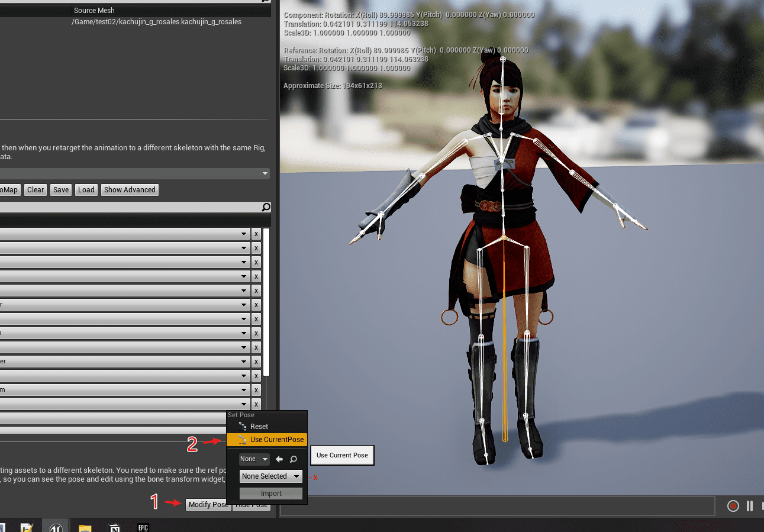Click the Show Advanced button
The width and height of the screenshot is (764, 532).
[x=130, y=190]
